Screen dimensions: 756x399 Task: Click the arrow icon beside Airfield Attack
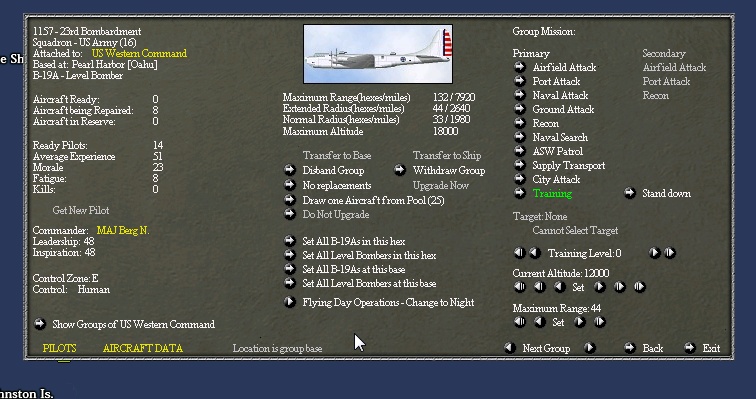pos(519,67)
